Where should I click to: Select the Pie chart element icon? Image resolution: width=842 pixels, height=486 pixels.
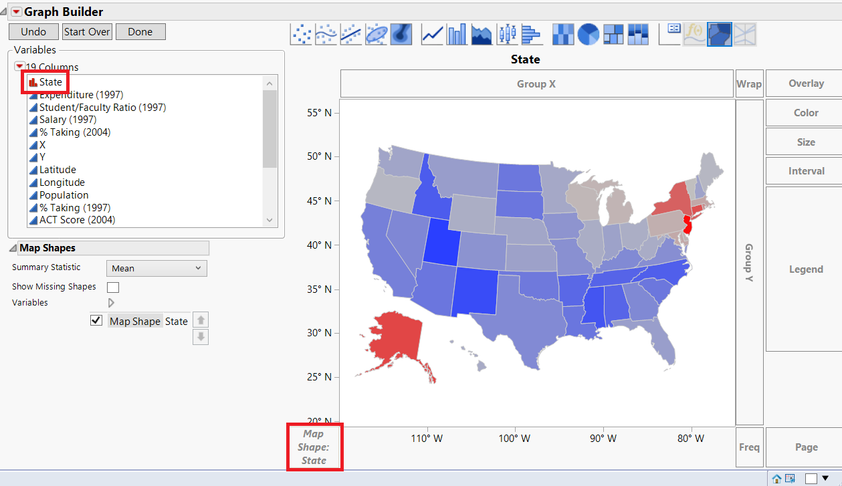pyautogui.click(x=588, y=34)
